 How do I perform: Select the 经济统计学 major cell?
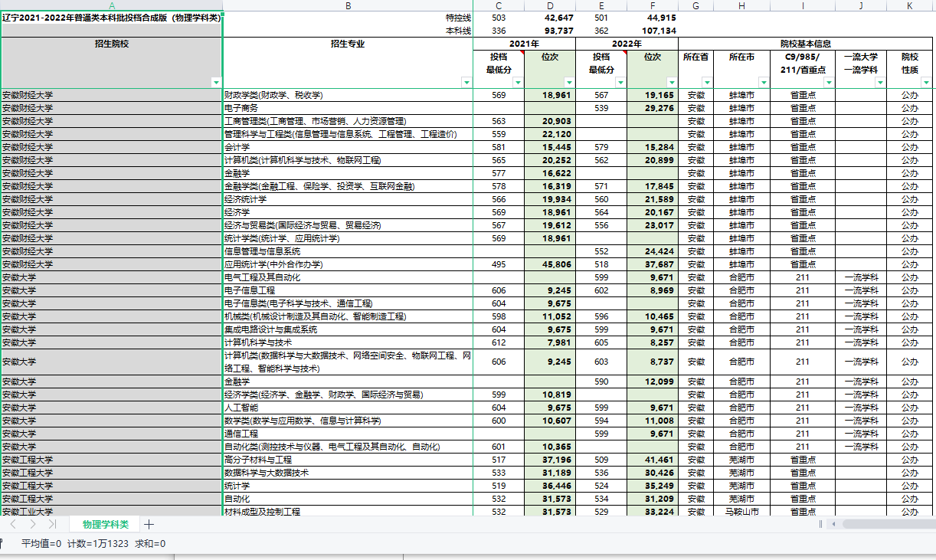pos(348,199)
